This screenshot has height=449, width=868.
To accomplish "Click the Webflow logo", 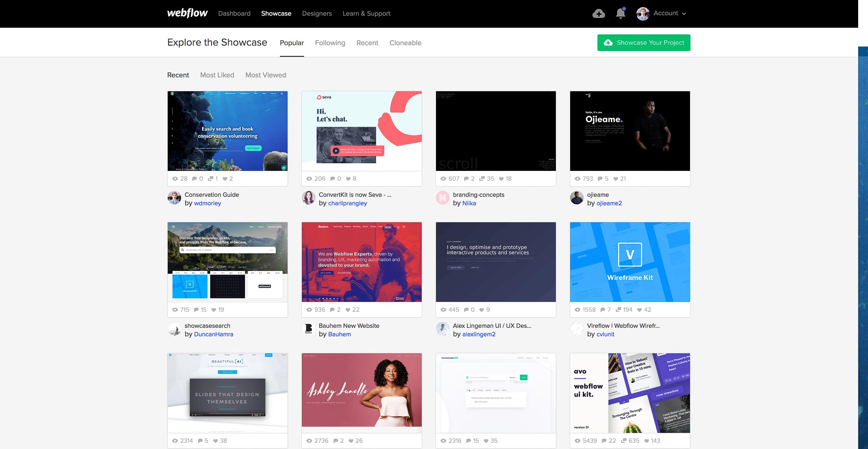I will (x=187, y=13).
